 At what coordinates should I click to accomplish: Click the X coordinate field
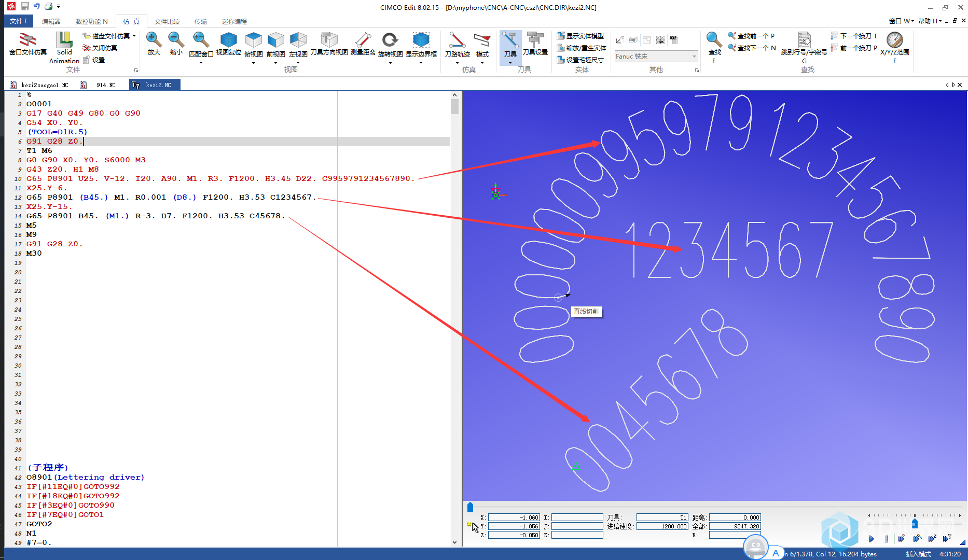tap(514, 517)
